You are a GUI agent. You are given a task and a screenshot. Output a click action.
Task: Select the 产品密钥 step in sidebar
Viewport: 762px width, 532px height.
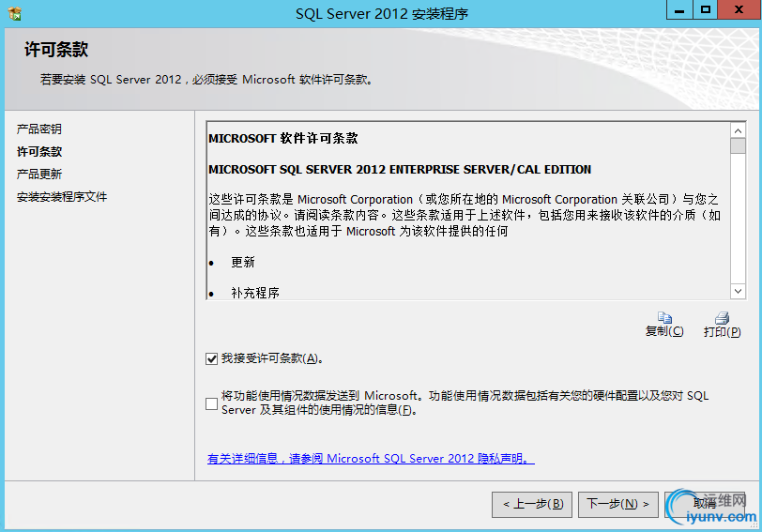pyautogui.click(x=38, y=129)
